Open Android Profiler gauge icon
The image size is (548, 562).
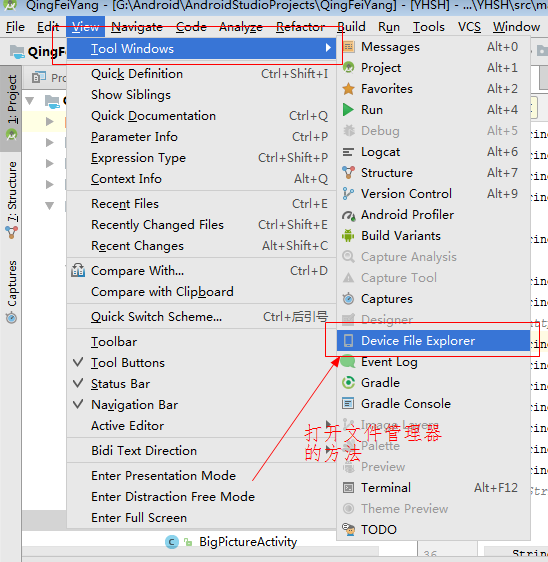click(x=349, y=215)
